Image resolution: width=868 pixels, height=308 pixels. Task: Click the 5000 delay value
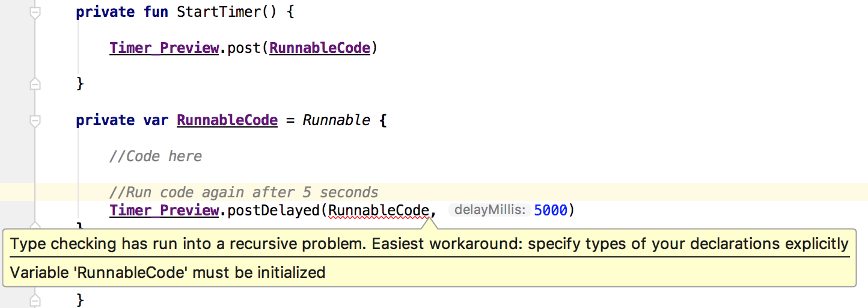550,211
